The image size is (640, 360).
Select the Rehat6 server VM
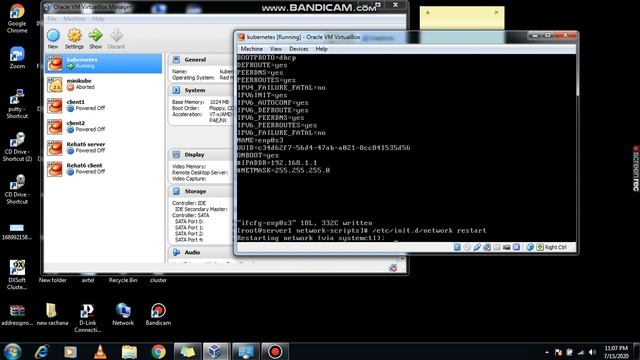tap(103, 148)
